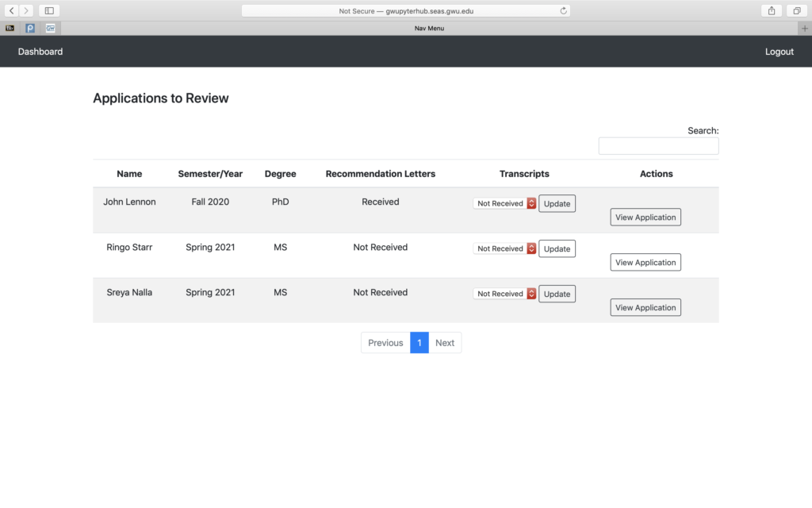Select the Nav Menu browser tab
The image size is (812, 508).
pos(429,28)
